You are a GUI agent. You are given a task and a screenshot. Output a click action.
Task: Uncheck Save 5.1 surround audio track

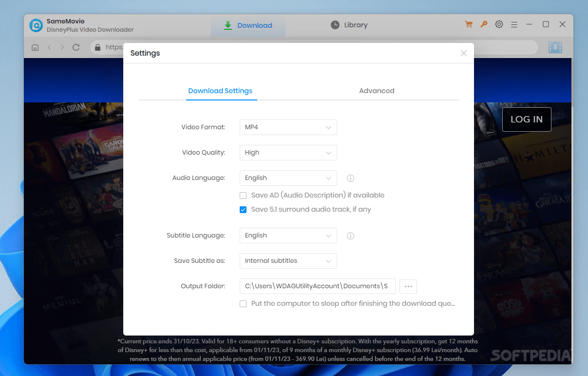[x=243, y=210]
